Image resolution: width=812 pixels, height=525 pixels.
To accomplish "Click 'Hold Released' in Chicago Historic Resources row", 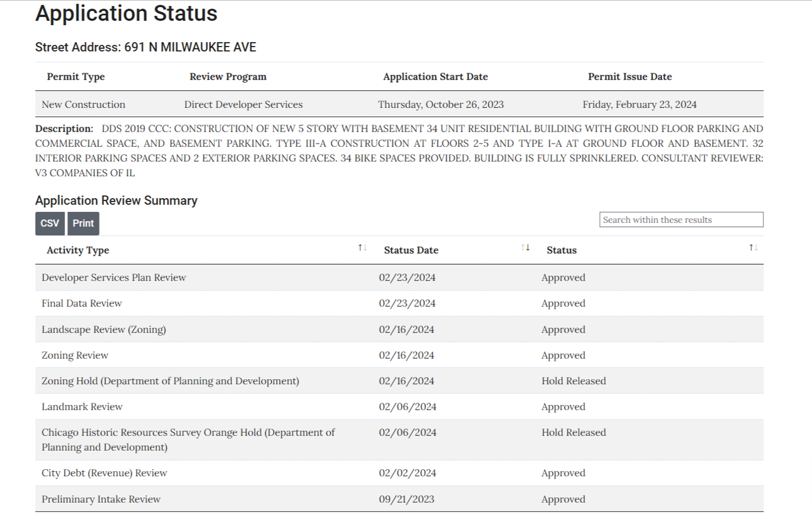I will [574, 432].
